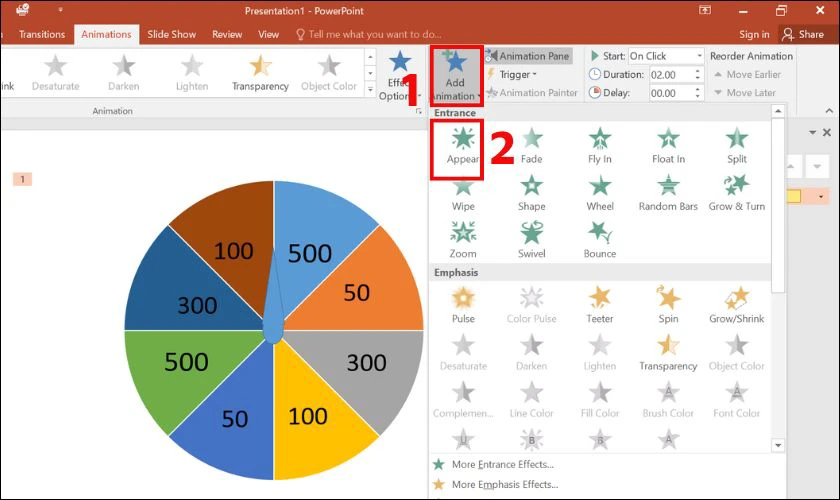Click the Share button
The width and height of the screenshot is (840, 500).
pos(802,34)
